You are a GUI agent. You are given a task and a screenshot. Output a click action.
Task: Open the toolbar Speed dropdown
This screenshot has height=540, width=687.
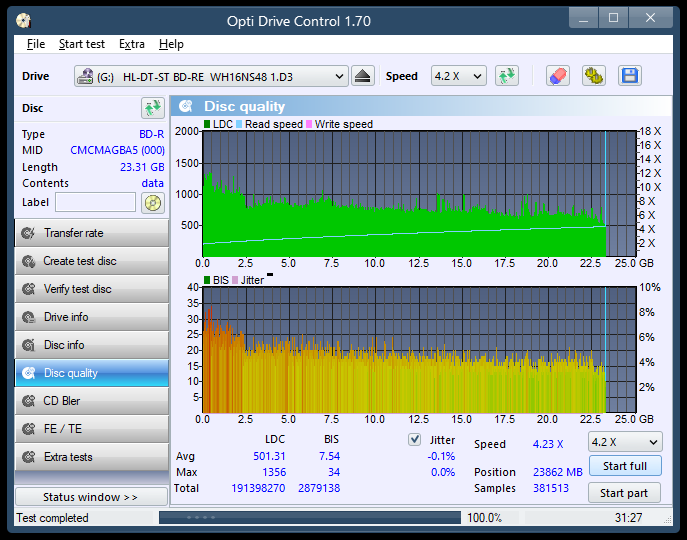[x=458, y=76]
